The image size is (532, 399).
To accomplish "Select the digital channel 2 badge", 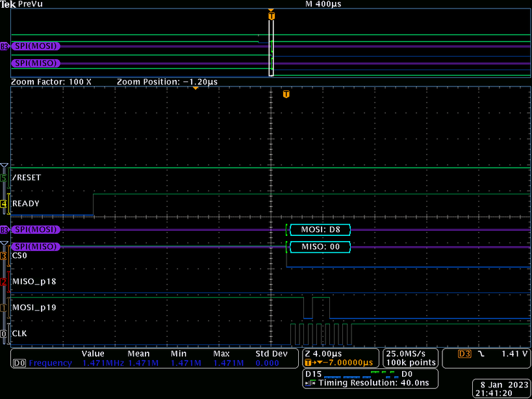I will (4, 282).
